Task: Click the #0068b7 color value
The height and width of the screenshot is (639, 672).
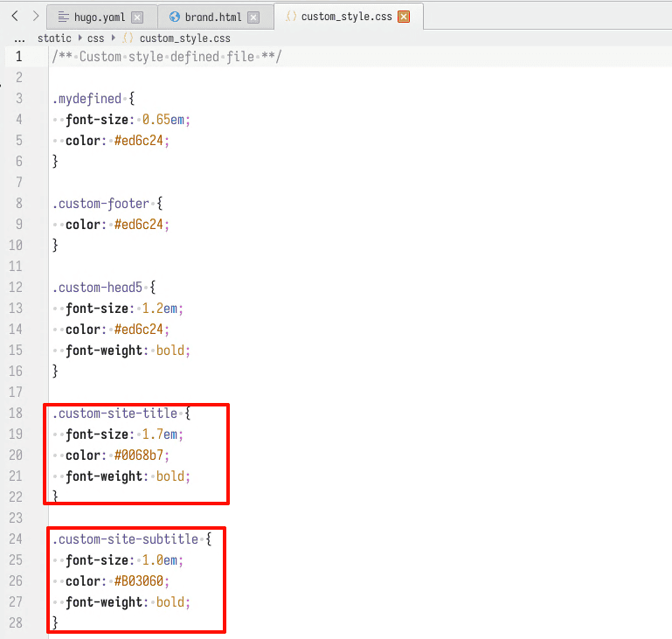Action: (x=142, y=455)
